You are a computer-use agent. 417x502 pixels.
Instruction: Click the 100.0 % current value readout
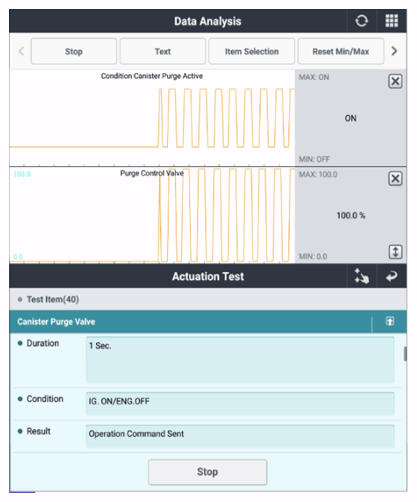[351, 216]
